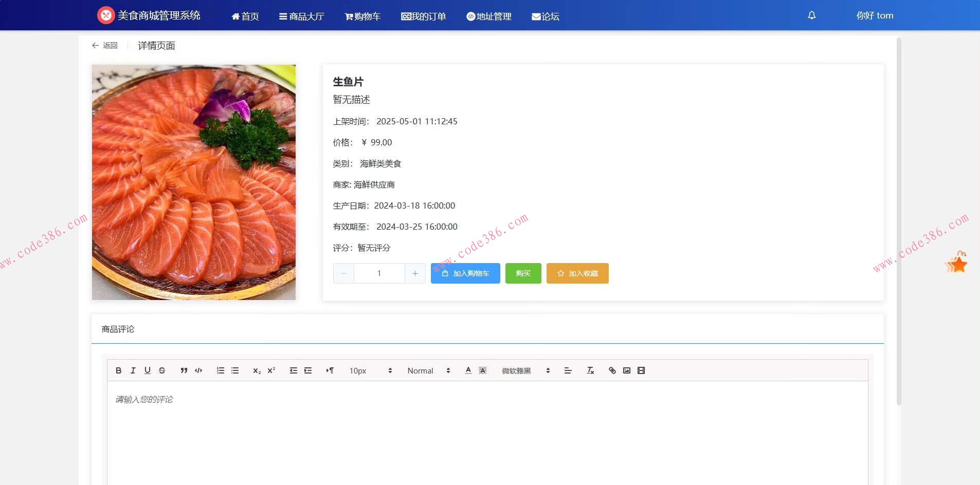Open the notification bell
This screenshot has height=485, width=980.
click(x=811, y=15)
